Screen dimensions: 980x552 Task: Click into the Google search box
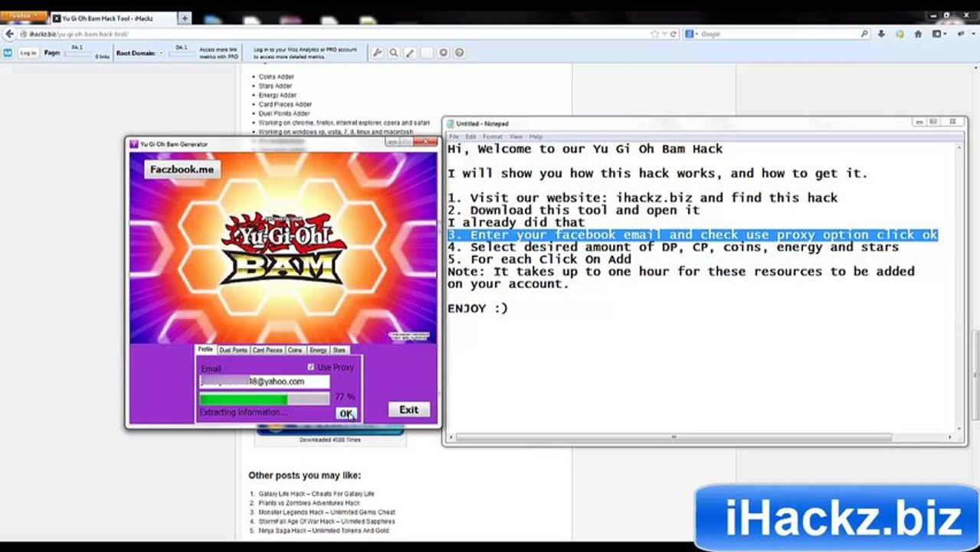(779, 34)
